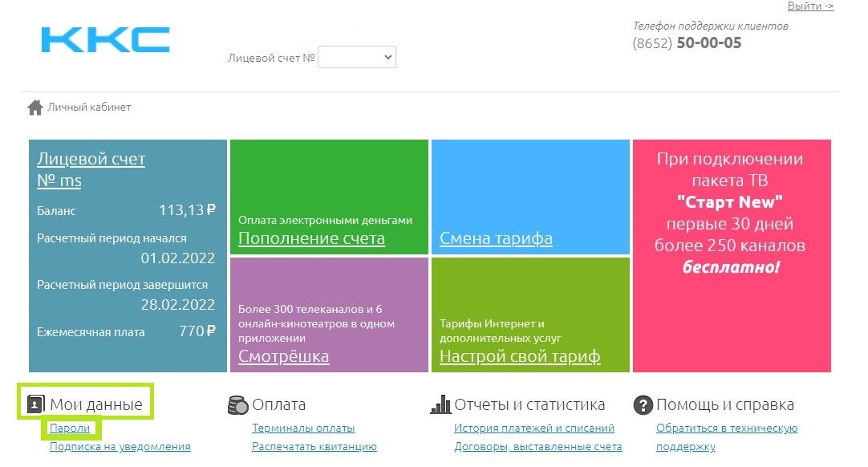Open Обратиться в техническую поддержку link
This screenshot has height=467, width=868.
pyautogui.click(x=726, y=428)
